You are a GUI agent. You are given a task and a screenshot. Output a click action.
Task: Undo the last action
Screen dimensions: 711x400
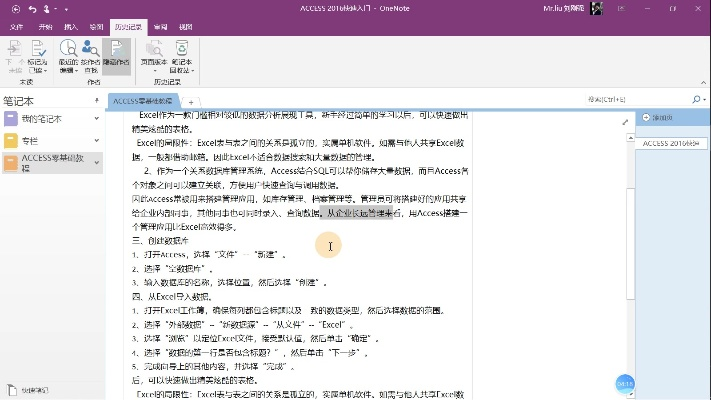point(32,9)
